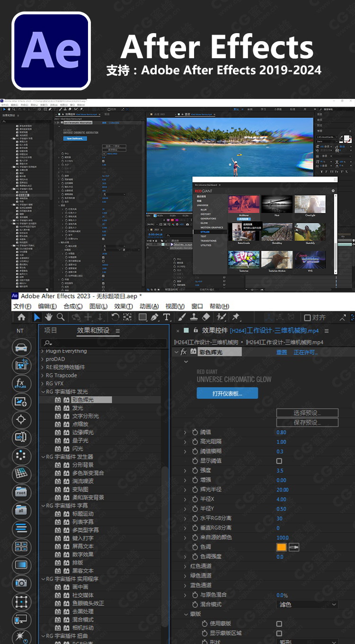
Task: Expand the RG VFX folder
Action: tap(43, 383)
